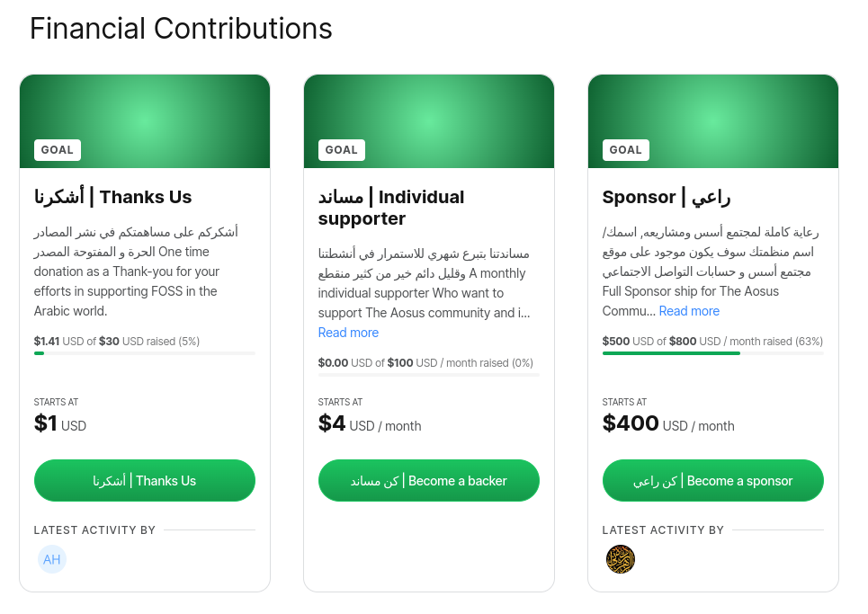Click the GOAL badge on Individual supporter card

pos(342,150)
